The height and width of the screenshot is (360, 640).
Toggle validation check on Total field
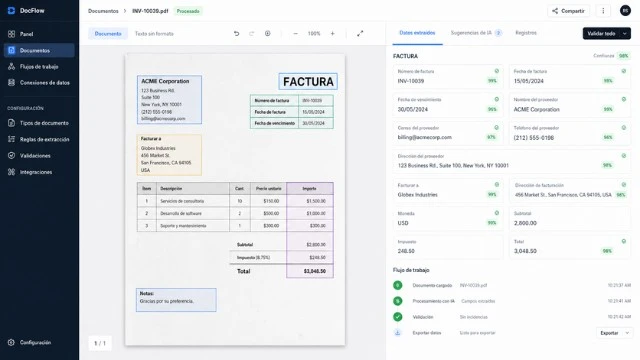tap(624, 242)
